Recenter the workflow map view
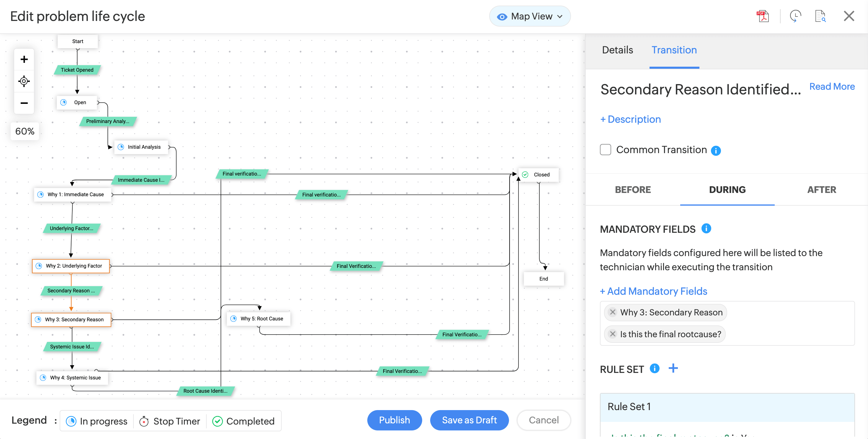This screenshot has height=439, width=868. point(24,81)
